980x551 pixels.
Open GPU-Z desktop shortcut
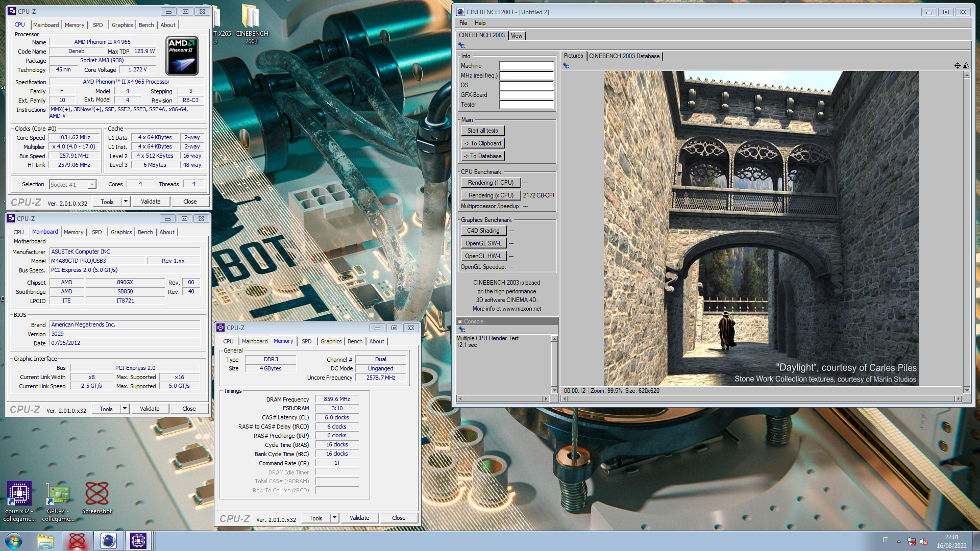58,502
